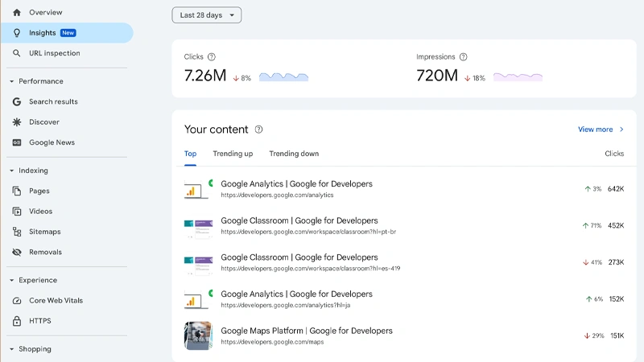Click the thumbnail of Classroom es-419 row

(x=198, y=265)
